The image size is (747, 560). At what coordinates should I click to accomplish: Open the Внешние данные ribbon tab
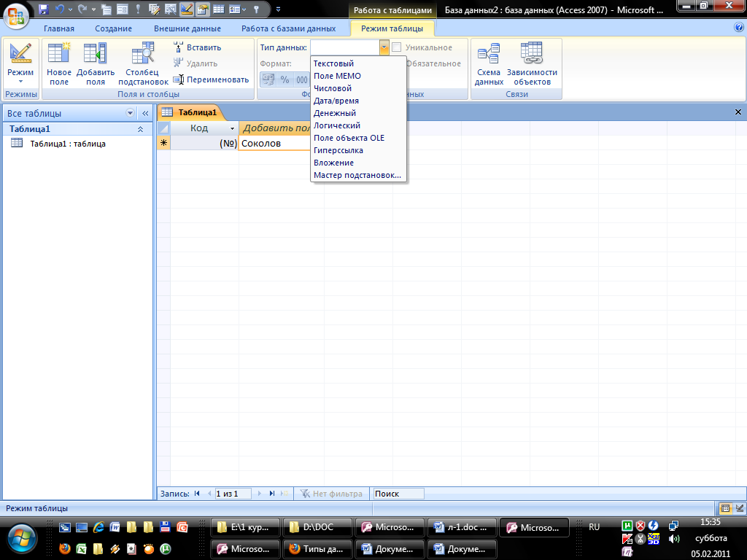coord(187,28)
